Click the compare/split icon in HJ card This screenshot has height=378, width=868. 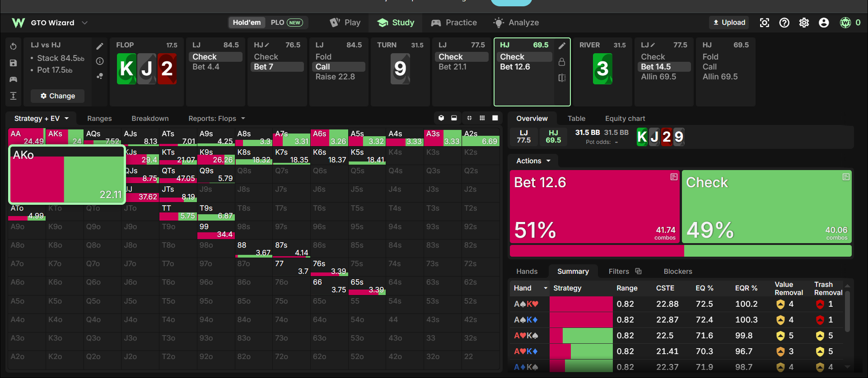pyautogui.click(x=562, y=78)
